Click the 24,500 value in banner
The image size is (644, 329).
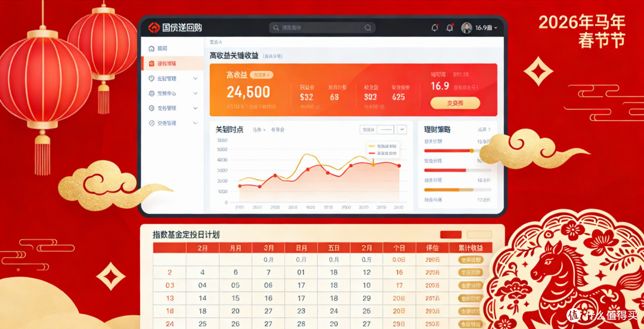point(248,92)
